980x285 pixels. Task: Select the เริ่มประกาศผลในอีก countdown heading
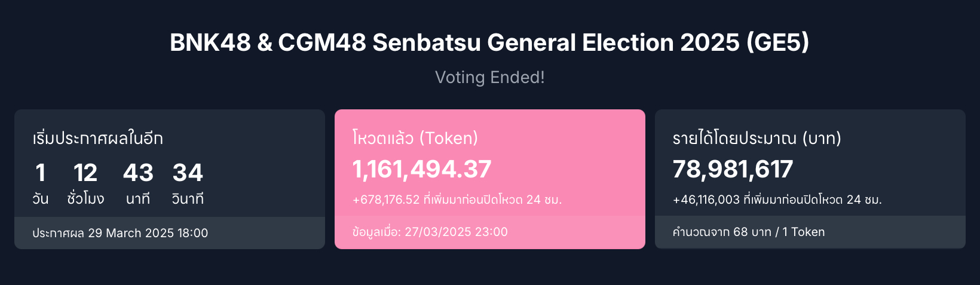tap(97, 138)
